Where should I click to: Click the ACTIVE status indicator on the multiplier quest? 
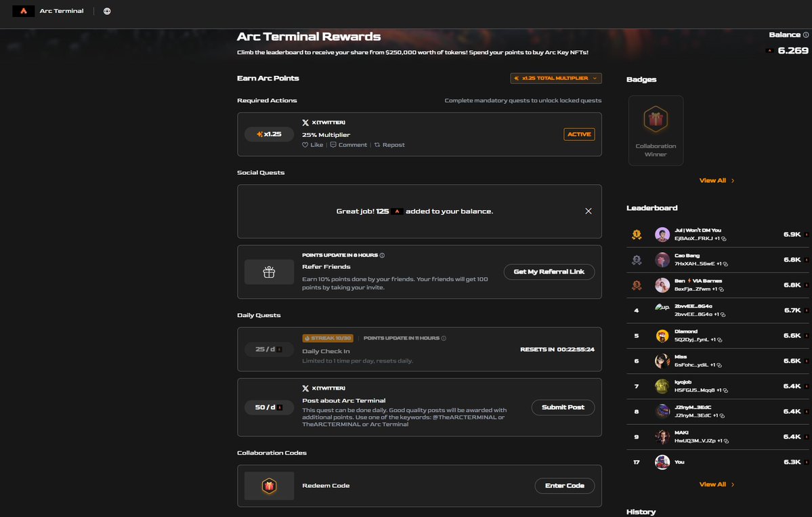click(579, 134)
